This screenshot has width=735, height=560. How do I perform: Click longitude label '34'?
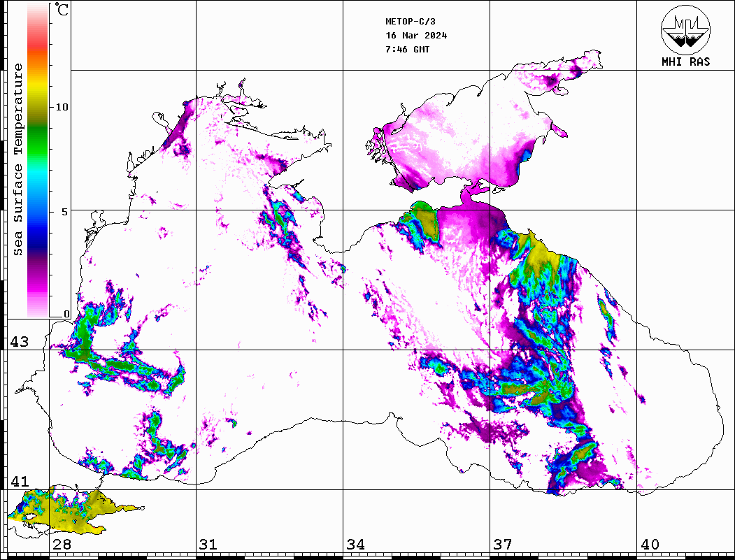pyautogui.click(x=355, y=544)
